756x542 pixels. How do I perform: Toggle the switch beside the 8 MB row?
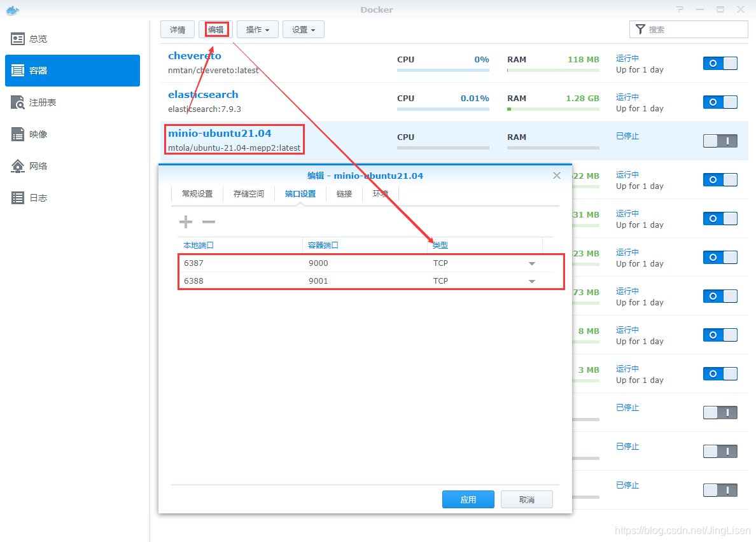(720, 335)
